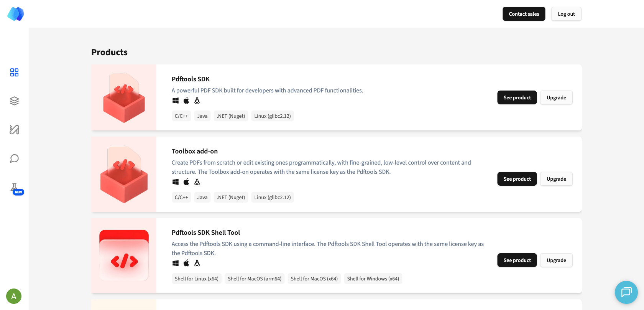Click the Toolbox add-on product thumbnail
Image resolution: width=644 pixels, height=310 pixels.
pyautogui.click(x=124, y=174)
